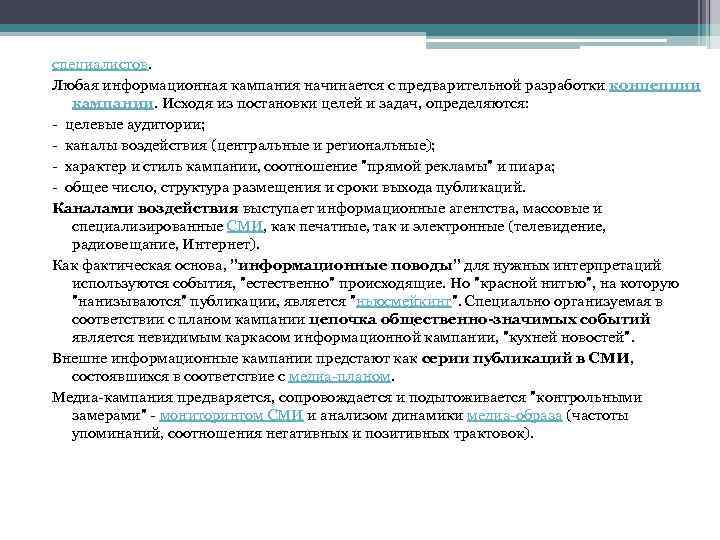Screen dimensions: 720x540
Task: Click the line starting «Любая информационная кампания»
Action: coord(376,85)
